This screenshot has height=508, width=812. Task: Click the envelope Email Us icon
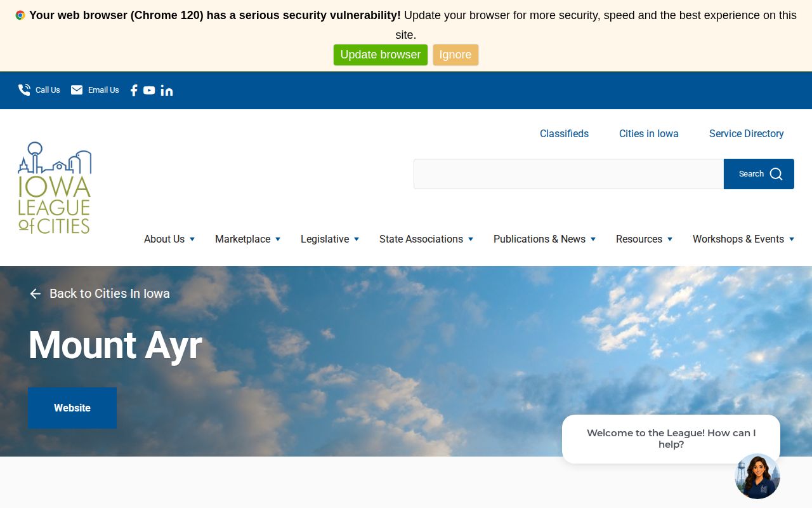point(77,90)
